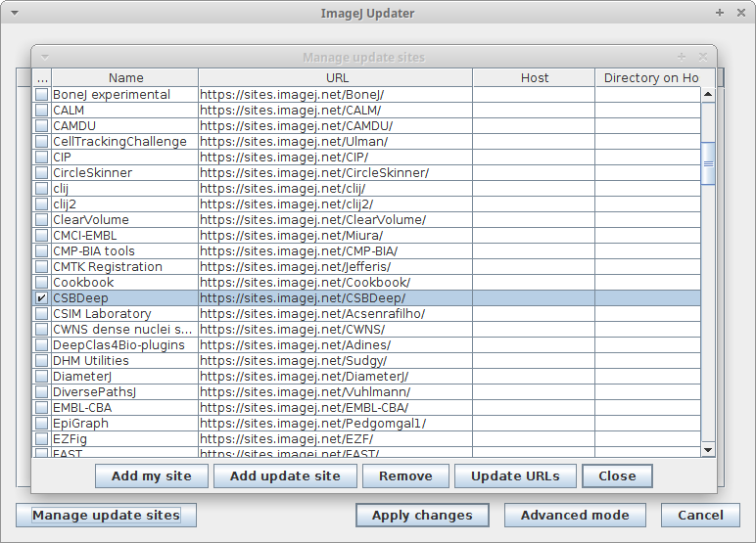The height and width of the screenshot is (543, 756).
Task: Click the Host column header
Action: coord(535,77)
